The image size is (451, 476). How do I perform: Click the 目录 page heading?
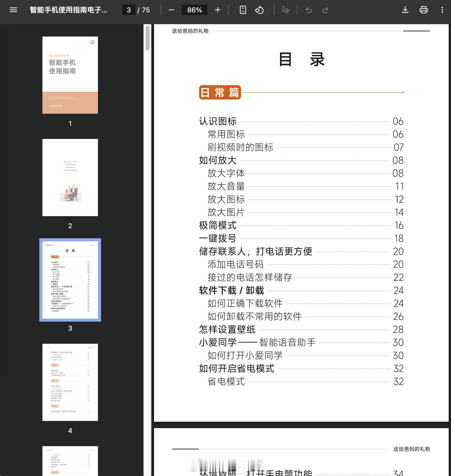click(302, 59)
